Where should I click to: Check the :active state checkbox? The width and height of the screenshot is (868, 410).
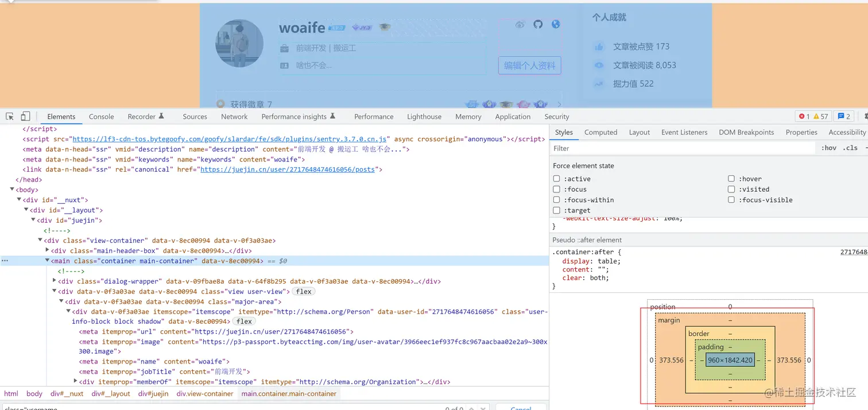click(556, 179)
